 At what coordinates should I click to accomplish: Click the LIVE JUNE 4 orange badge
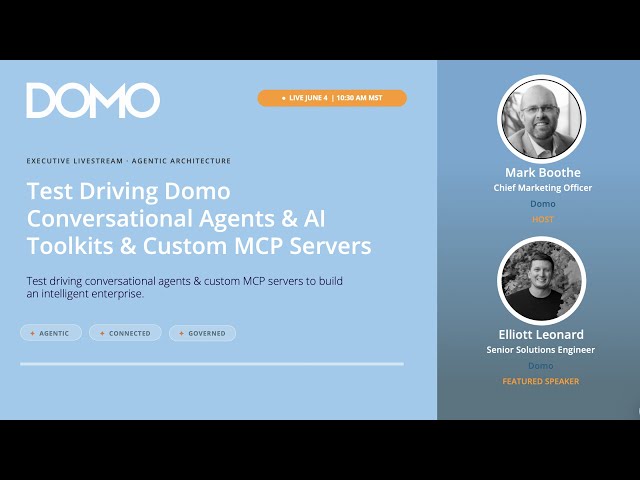click(x=332, y=98)
